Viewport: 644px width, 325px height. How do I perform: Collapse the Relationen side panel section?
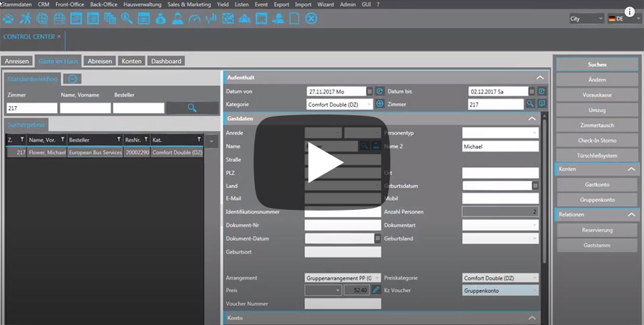coord(631,214)
